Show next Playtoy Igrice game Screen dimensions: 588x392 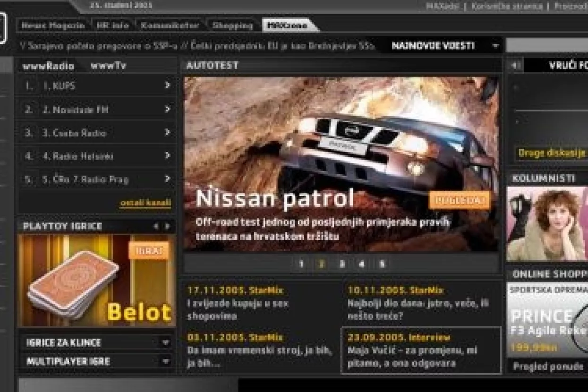[167, 226]
